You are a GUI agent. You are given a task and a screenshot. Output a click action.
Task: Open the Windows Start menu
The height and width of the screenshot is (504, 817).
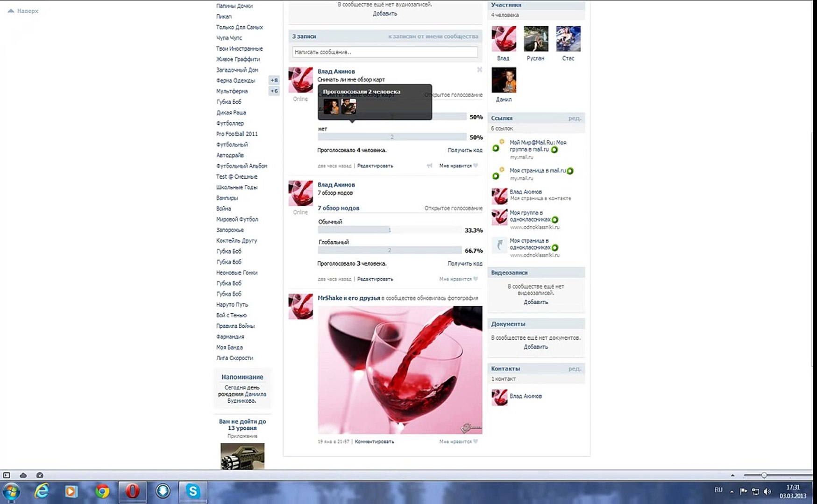click(x=11, y=491)
